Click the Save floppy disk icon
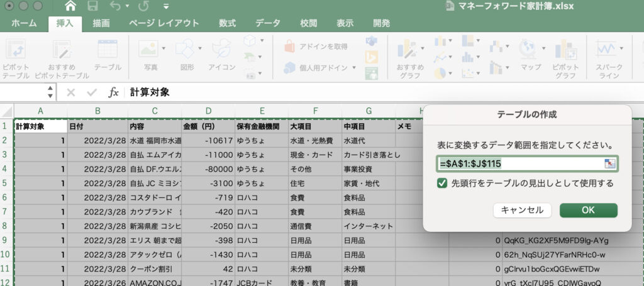Screen dimensions: 644x286 (x=93, y=6)
